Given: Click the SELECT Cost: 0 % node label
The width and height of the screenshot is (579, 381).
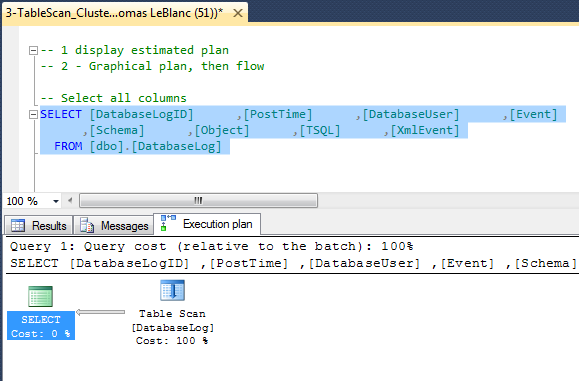Looking at the screenshot, I should tap(41, 326).
